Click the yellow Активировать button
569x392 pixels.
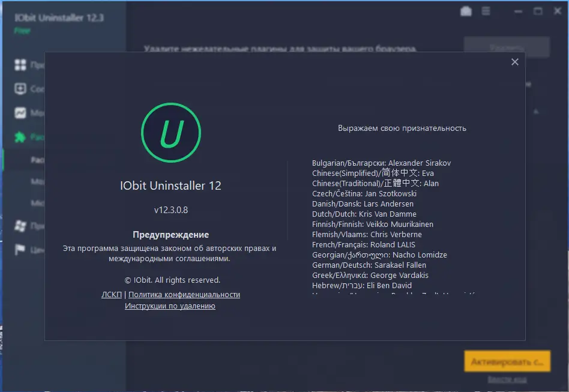(x=507, y=361)
